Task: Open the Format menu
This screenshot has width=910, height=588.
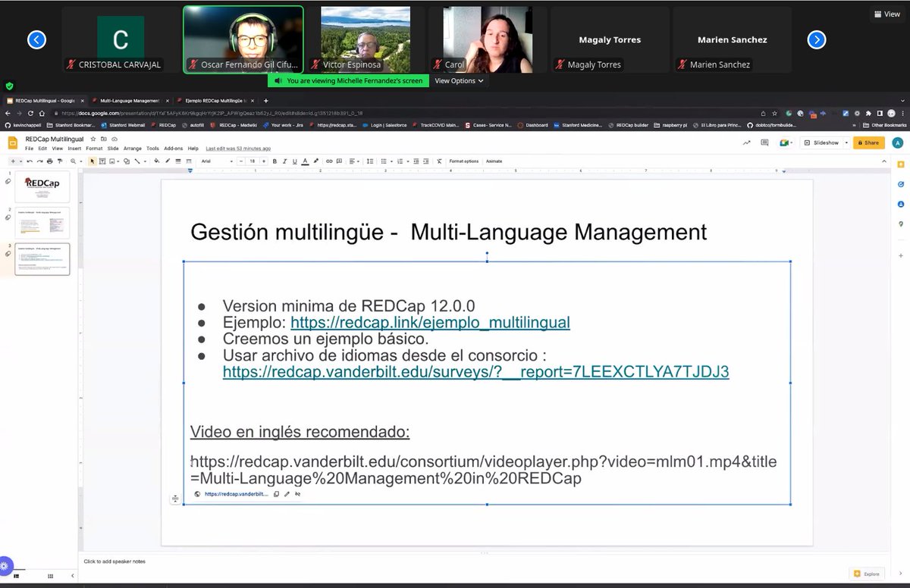Action: (x=94, y=149)
